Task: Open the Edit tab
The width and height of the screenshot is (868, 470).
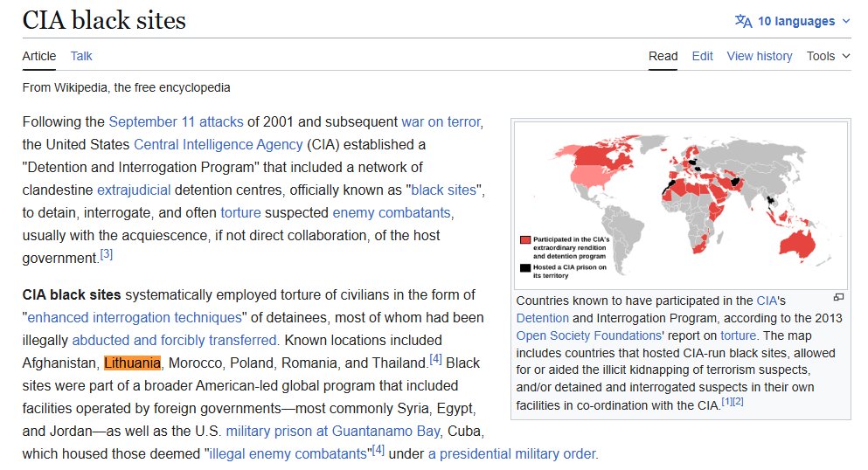Action: tap(702, 56)
